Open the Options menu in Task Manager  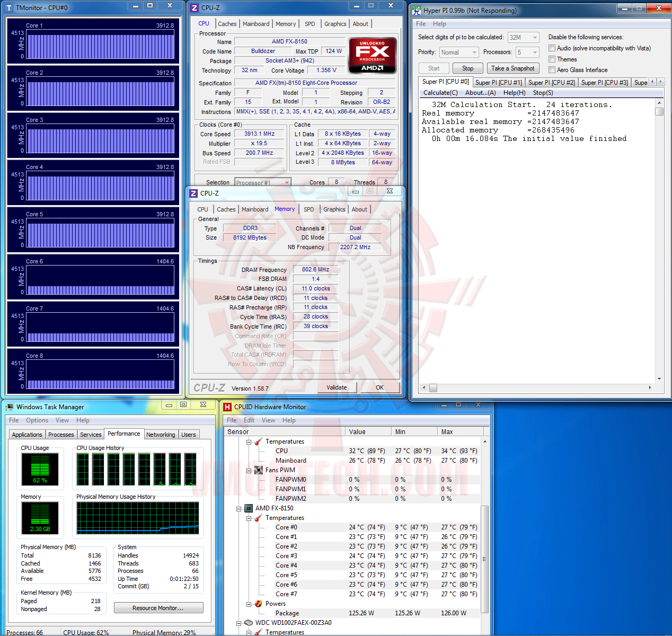tap(37, 420)
